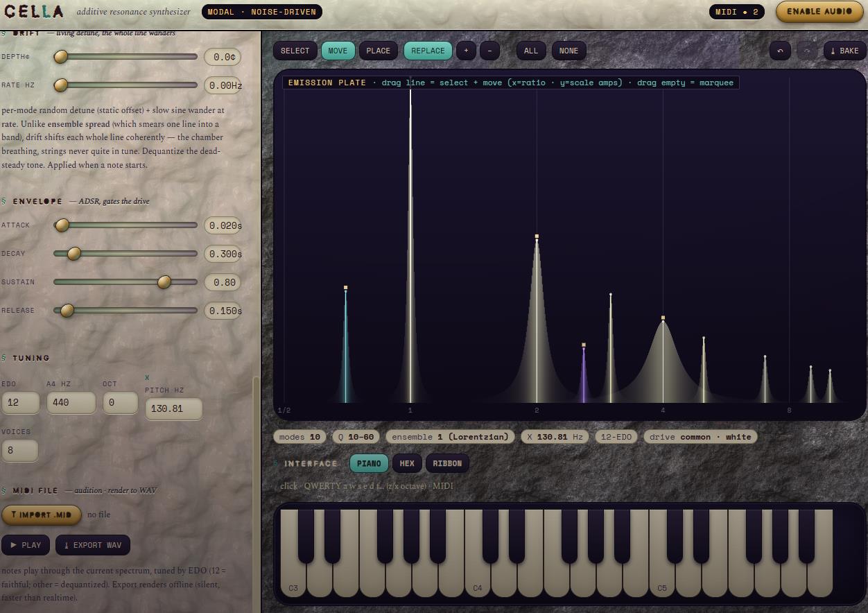Toggle the MOVE tool mode
The height and width of the screenshot is (613, 868).
338,51
